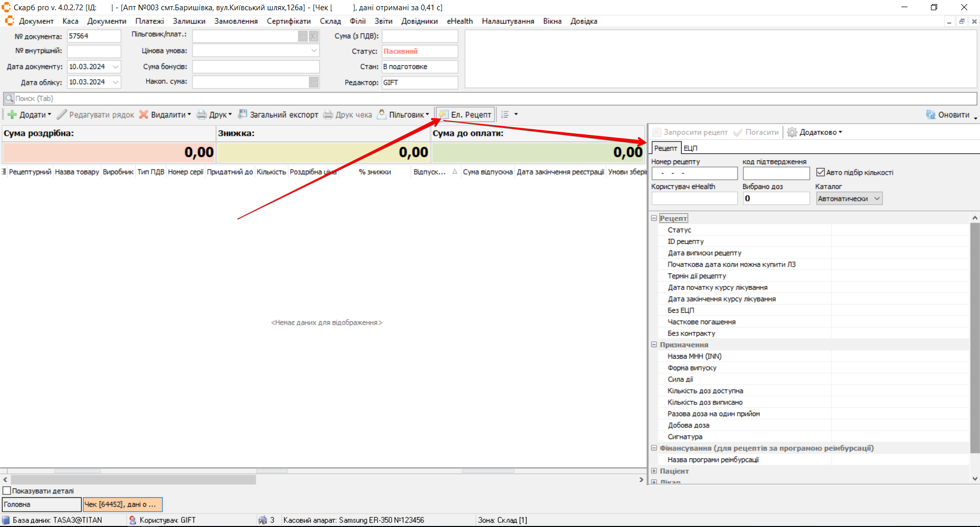Screen dimensions: 980x527
Task: Click the Поиск search field
Action: pyautogui.click(x=490, y=99)
